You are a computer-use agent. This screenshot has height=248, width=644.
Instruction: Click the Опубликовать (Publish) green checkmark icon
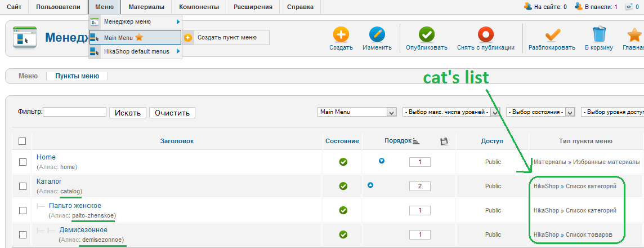427,35
